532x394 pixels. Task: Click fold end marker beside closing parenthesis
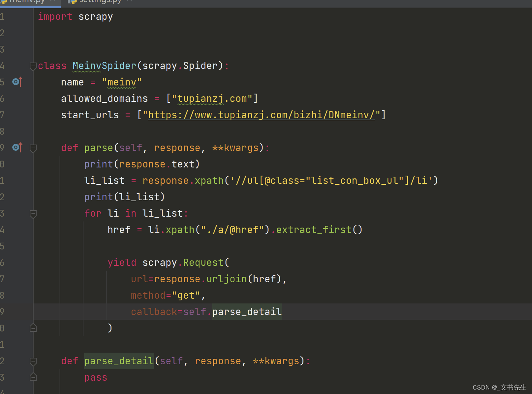point(33,327)
